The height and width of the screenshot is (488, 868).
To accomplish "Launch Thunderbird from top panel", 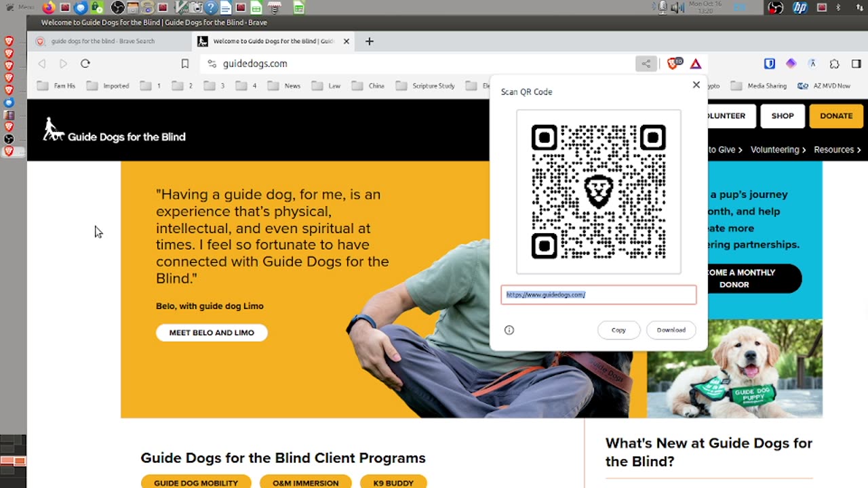I will coord(81,8).
